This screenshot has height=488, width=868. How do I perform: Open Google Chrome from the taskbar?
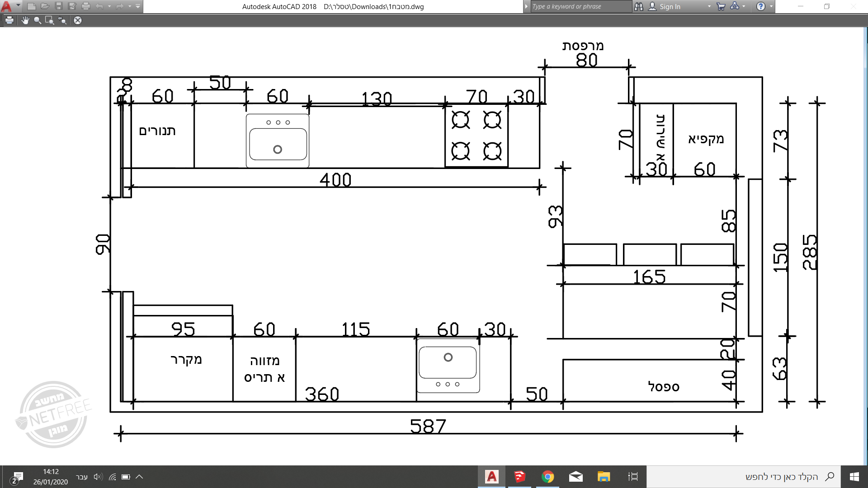(x=547, y=477)
